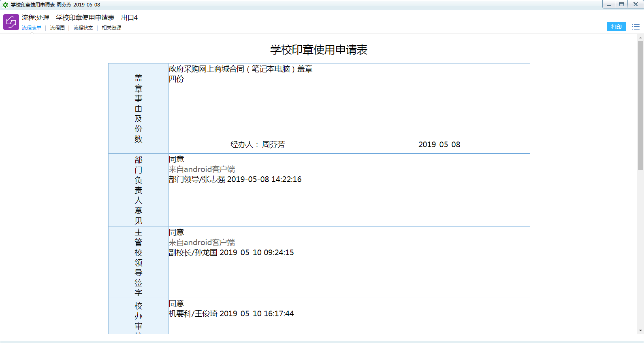Open the 流程图 tab
644x343 pixels.
(57, 28)
